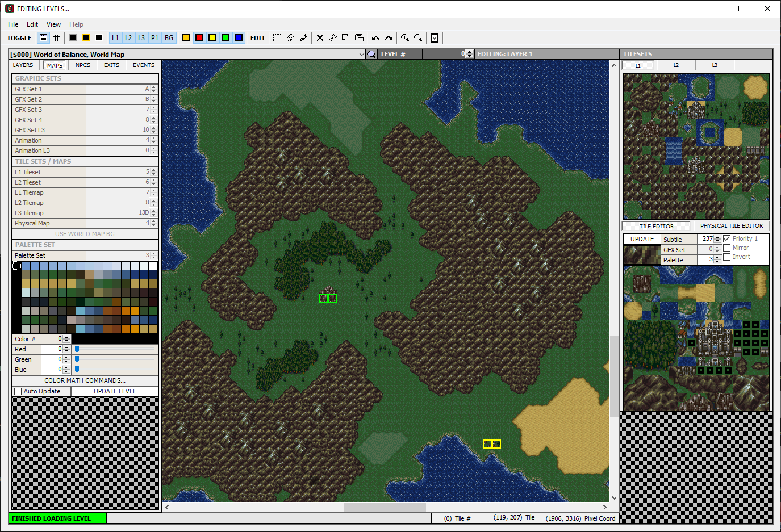
Task: Select the L2 tileset tab
Action: click(x=676, y=65)
